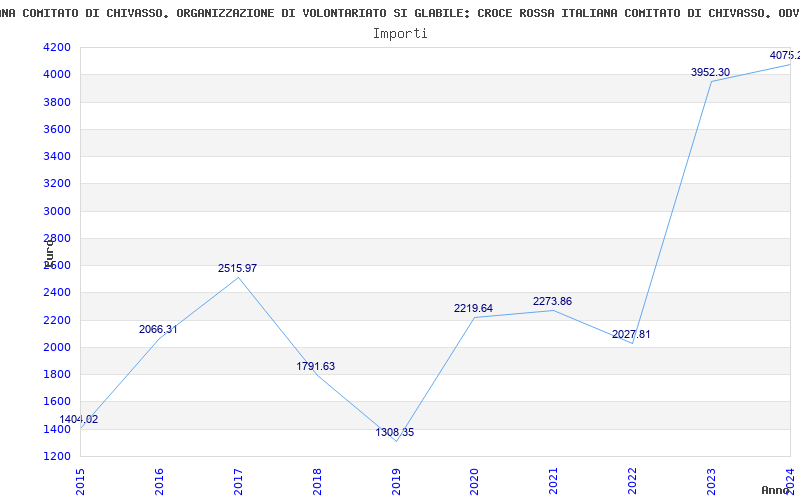Screen dimensions: 800x500
Task: Click the Importi chart title
Action: coord(400,34)
